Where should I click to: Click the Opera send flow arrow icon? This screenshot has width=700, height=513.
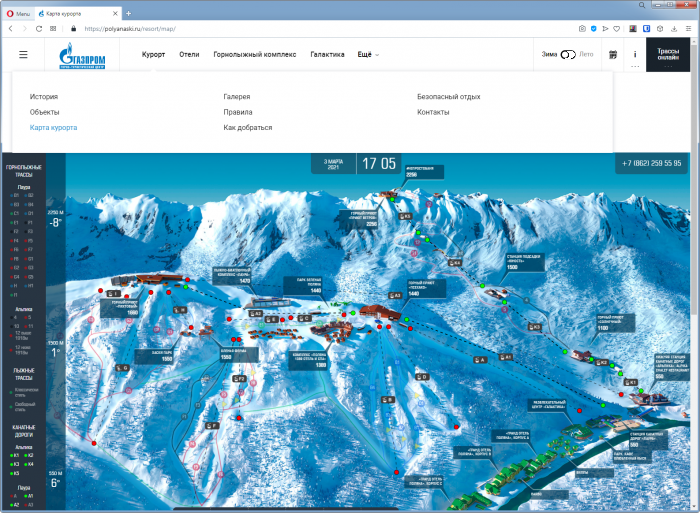tap(605, 29)
